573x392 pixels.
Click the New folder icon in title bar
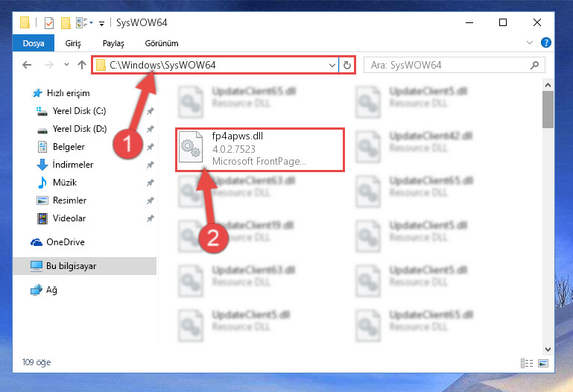[x=66, y=23]
